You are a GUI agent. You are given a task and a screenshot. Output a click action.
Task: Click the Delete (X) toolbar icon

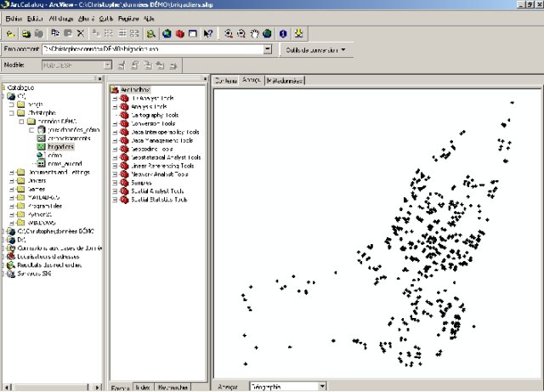click(80, 33)
